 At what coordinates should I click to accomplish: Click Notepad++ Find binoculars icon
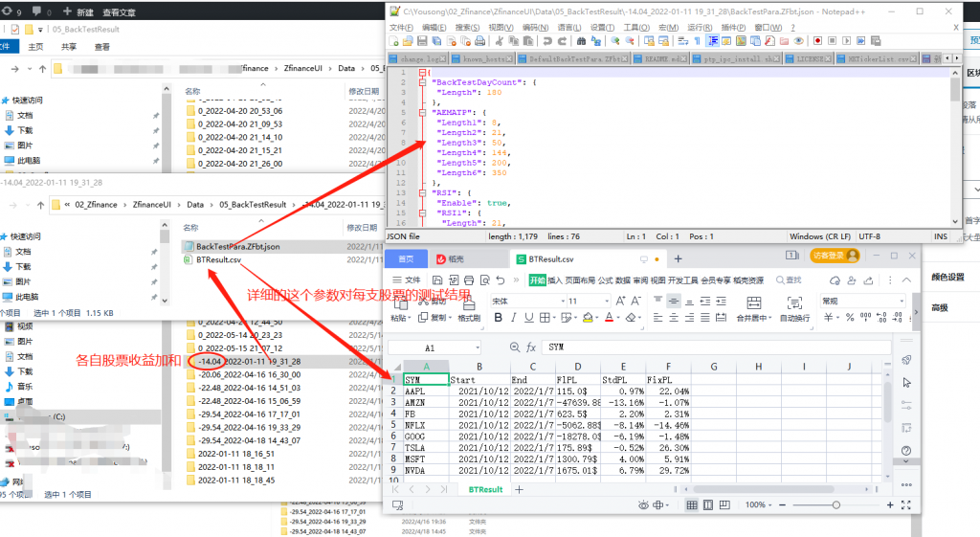(x=581, y=41)
